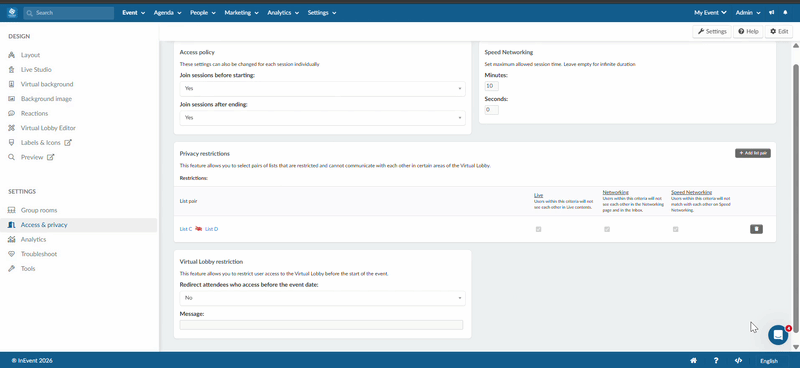The width and height of the screenshot is (800, 368).
Task: Click the Seconds input field
Action: click(x=491, y=110)
